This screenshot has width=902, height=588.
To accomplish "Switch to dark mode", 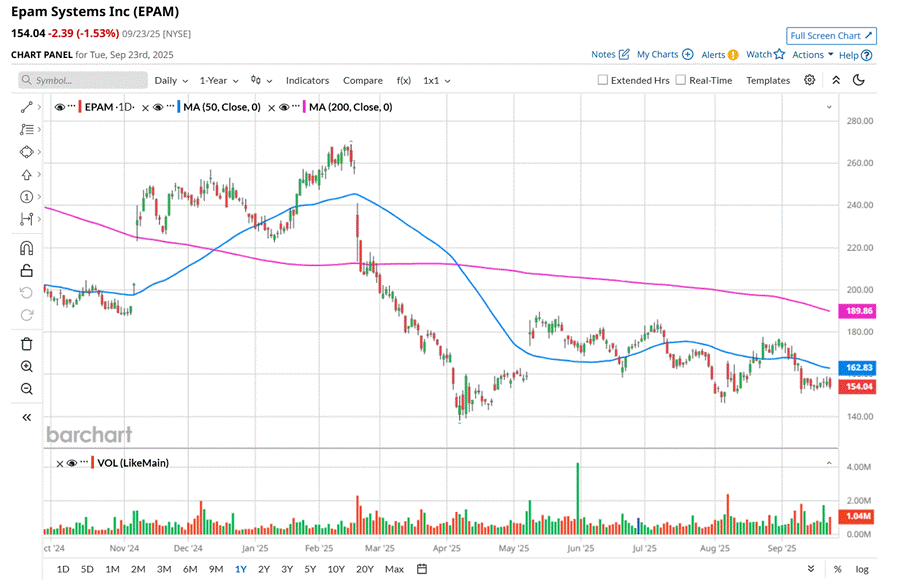I will [859, 80].
